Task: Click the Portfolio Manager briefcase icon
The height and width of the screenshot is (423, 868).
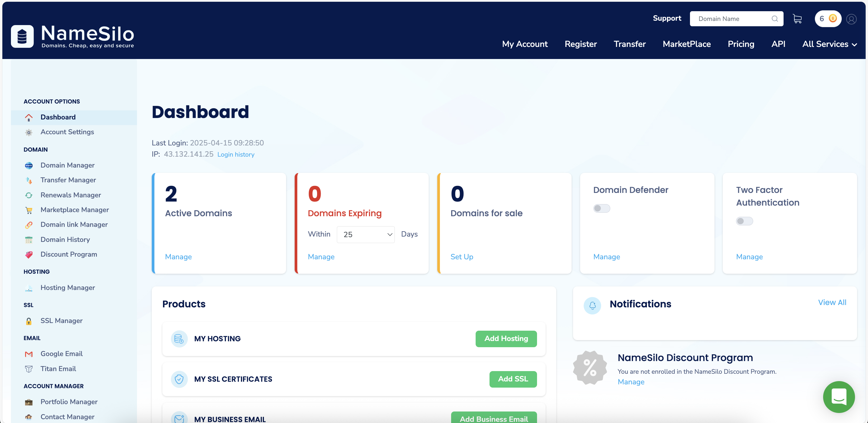Action: [29, 402]
